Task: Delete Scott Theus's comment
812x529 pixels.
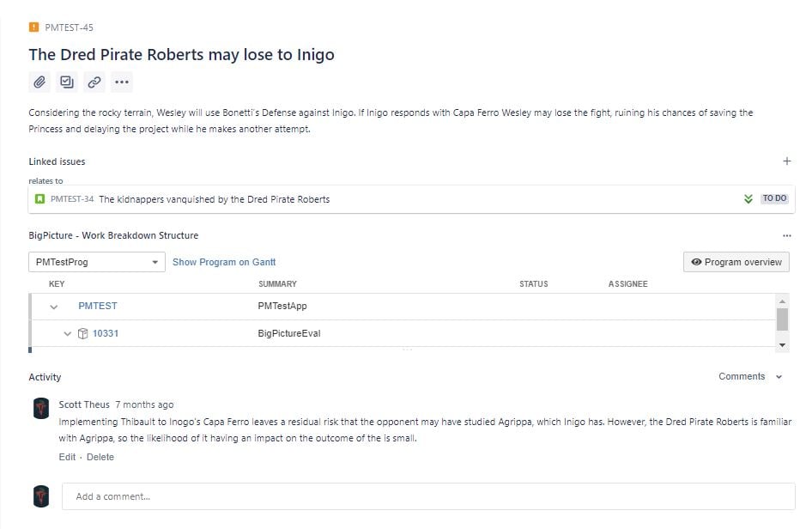Action: tap(100, 457)
